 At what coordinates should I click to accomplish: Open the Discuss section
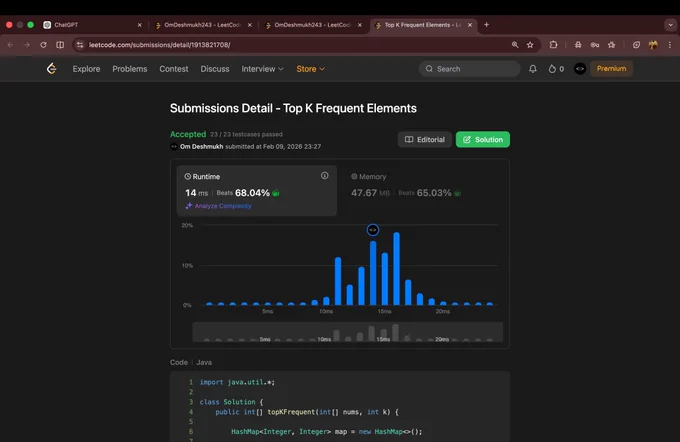pos(215,69)
